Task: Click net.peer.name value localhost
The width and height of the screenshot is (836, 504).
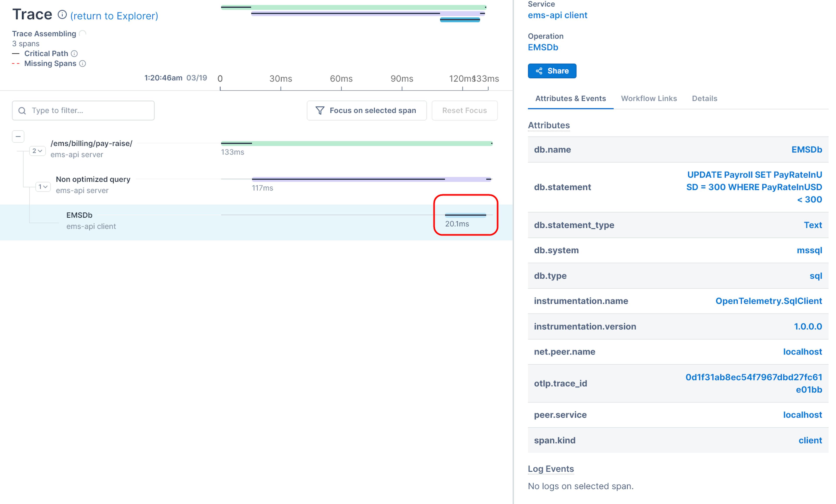Action: tap(802, 352)
